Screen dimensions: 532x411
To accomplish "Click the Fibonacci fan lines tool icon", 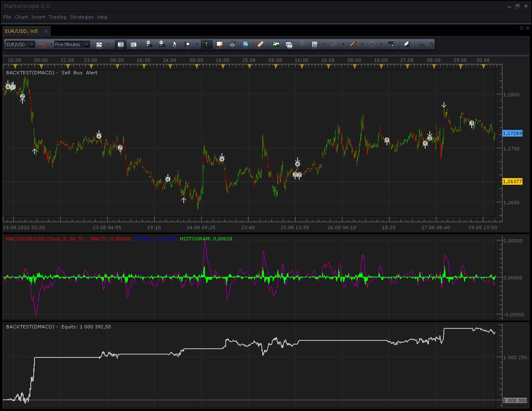I will 334,44.
